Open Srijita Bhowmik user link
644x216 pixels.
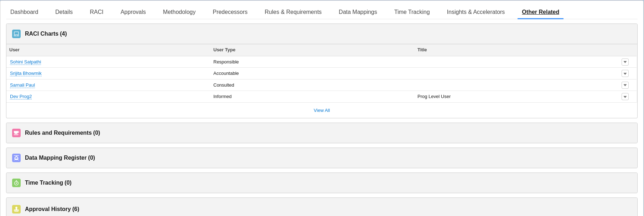26,73
